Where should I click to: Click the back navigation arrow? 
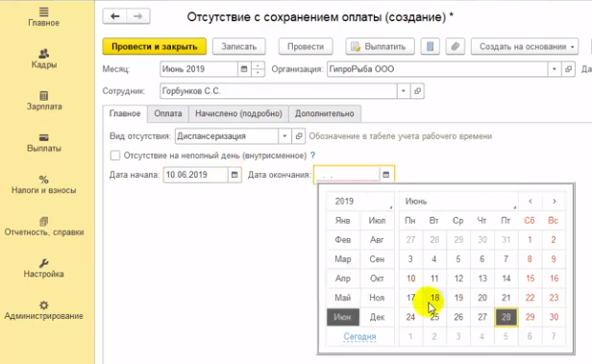click(x=114, y=16)
